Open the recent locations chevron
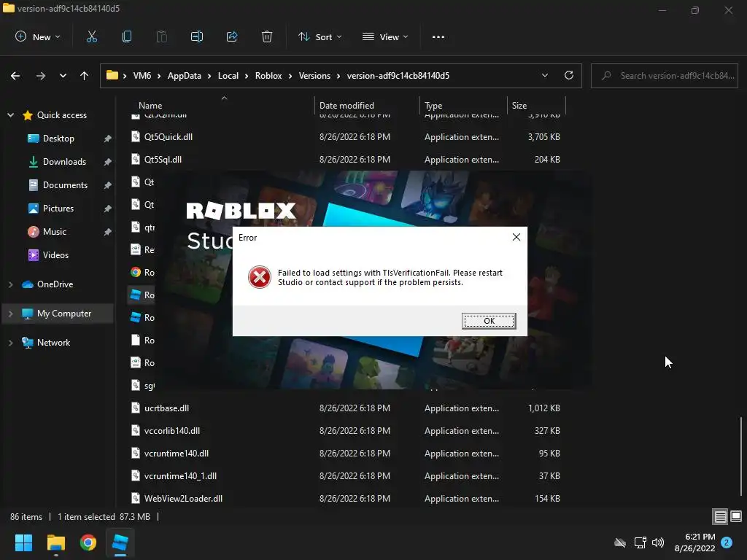747x560 pixels. 63,76
